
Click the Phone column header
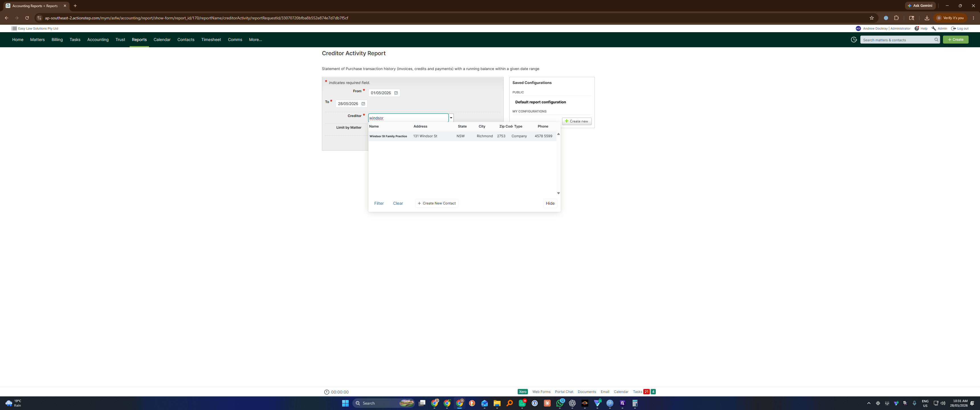(543, 127)
